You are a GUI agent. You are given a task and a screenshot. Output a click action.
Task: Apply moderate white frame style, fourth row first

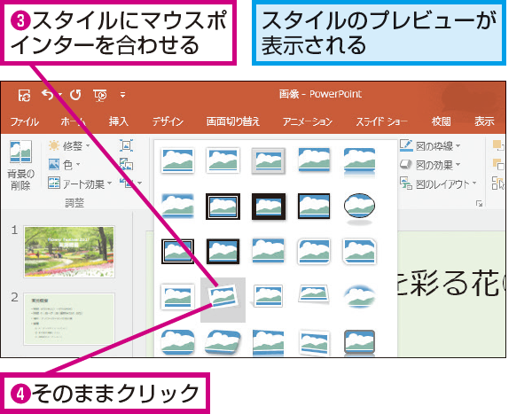click(x=177, y=297)
